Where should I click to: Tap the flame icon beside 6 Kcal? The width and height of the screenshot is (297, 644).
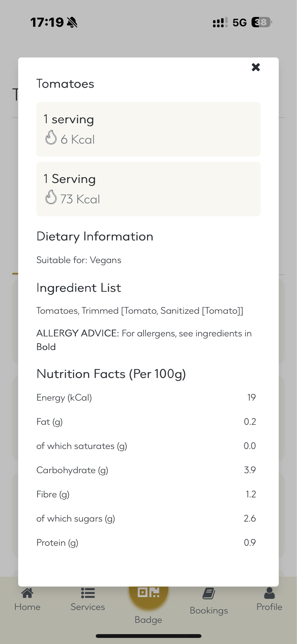51,138
